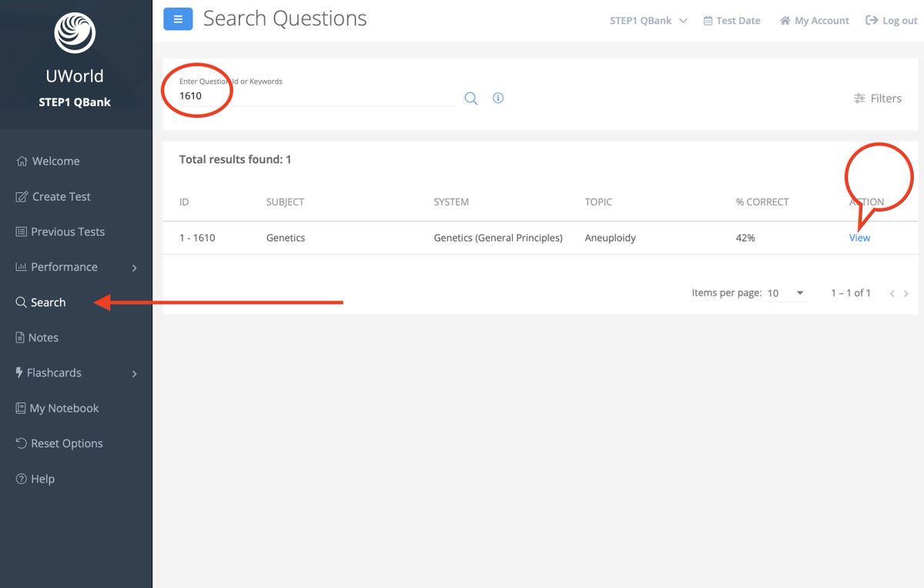The height and width of the screenshot is (588, 924).
Task: Expand the Performance submenu chevron
Action: 135,268
